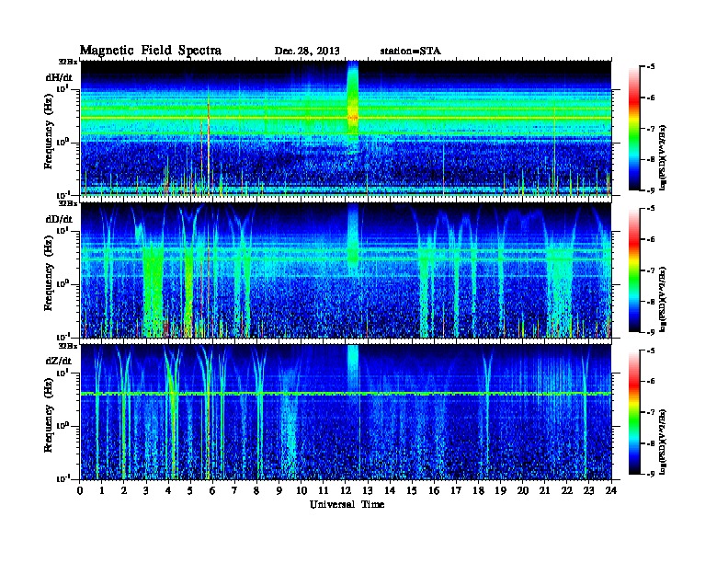
Task: Click the hour 5 tick label on the time axis
Action: coord(191,490)
